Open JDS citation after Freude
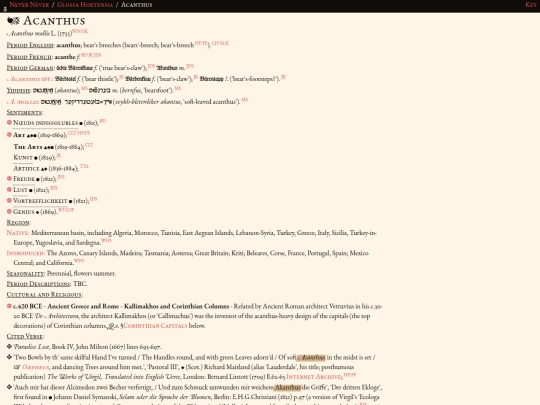The image size is (540, 405). (61, 177)
